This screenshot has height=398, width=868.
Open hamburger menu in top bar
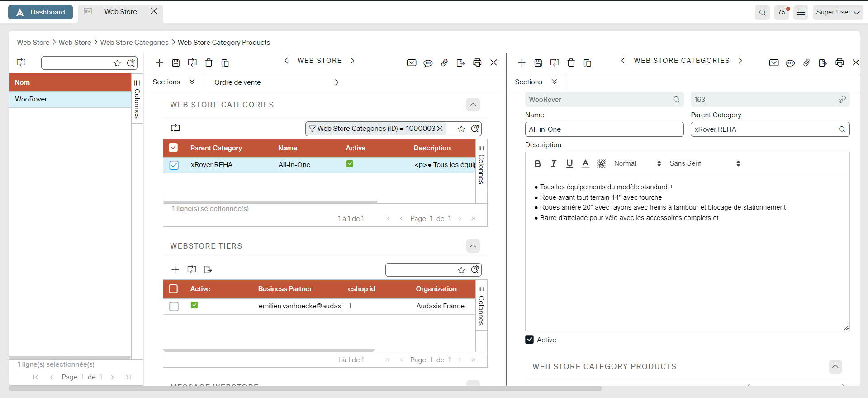(801, 12)
